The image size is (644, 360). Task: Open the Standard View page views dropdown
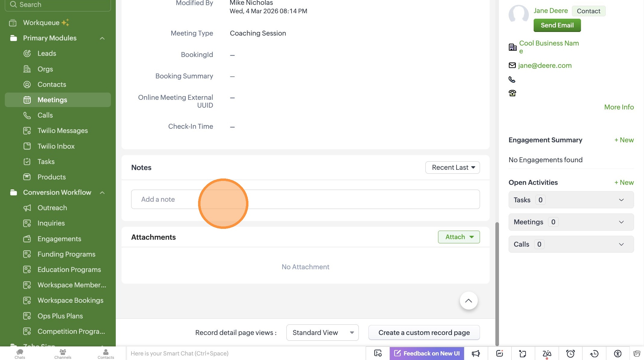click(322, 333)
